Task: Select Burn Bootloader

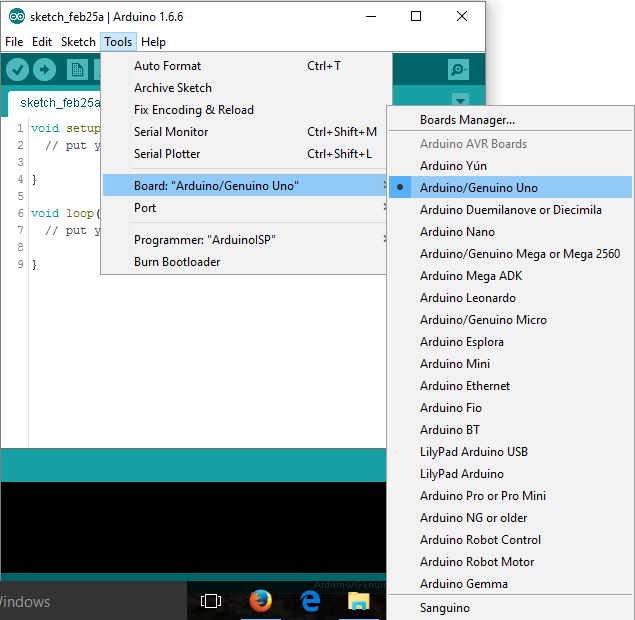Action: 244,262
